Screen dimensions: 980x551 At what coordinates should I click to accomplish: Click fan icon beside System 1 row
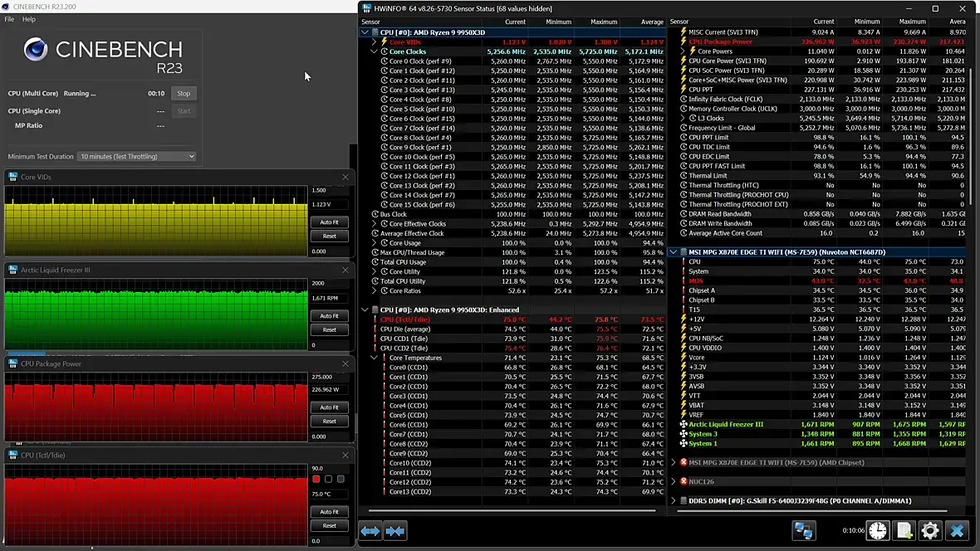pos(684,444)
